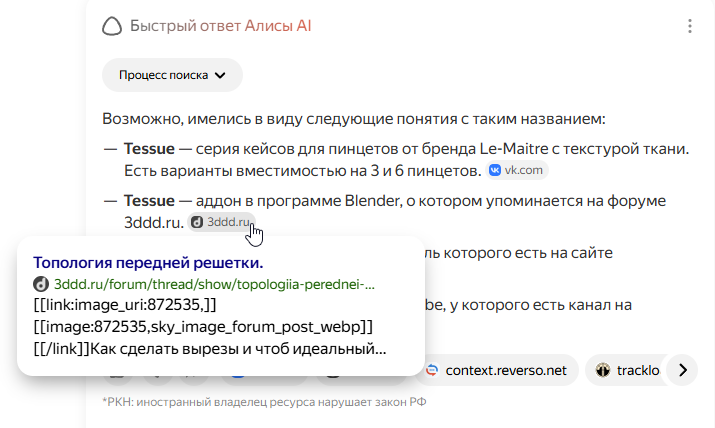Click the tracklo round favicon
The width and height of the screenshot is (715, 428).
603,370
